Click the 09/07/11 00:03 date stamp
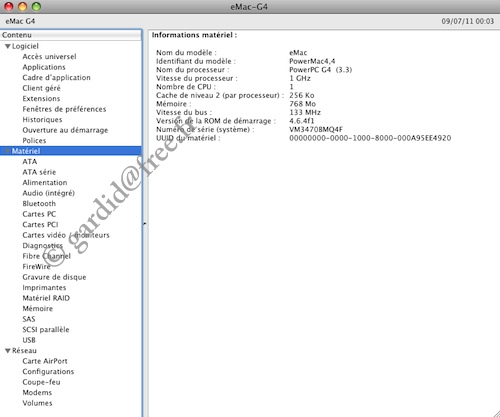 coord(468,21)
